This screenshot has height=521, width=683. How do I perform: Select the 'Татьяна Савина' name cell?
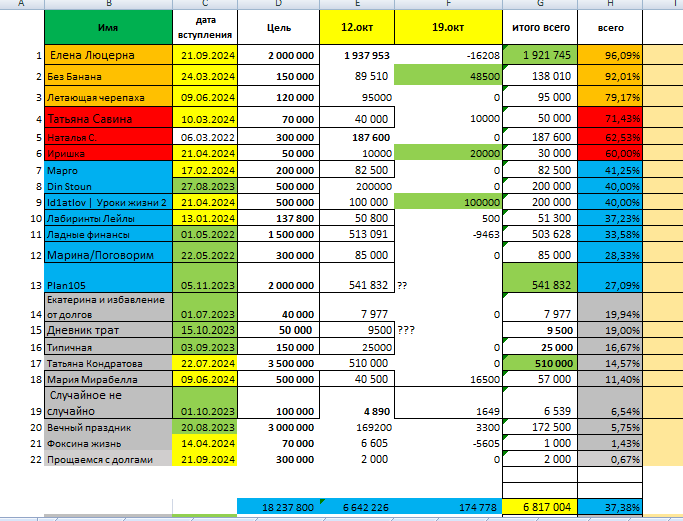click(x=108, y=117)
